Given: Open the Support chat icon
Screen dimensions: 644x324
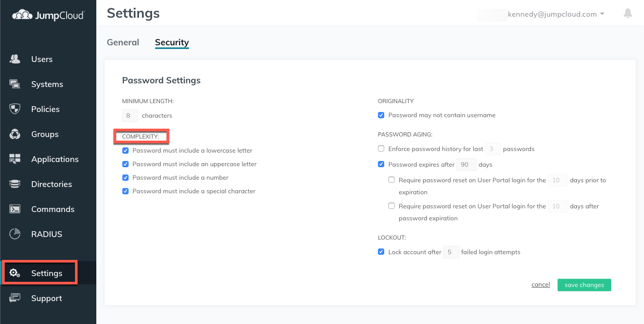Looking at the screenshot, I should click(x=15, y=298).
